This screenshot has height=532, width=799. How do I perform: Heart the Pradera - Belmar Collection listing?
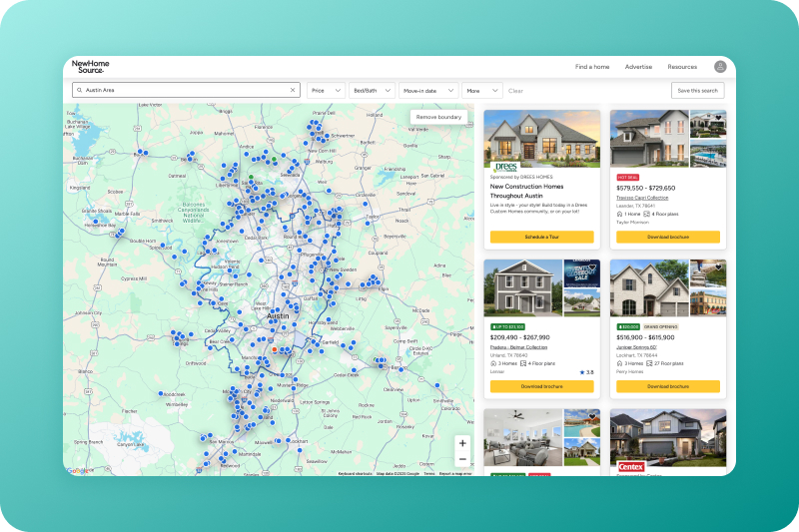(x=593, y=267)
